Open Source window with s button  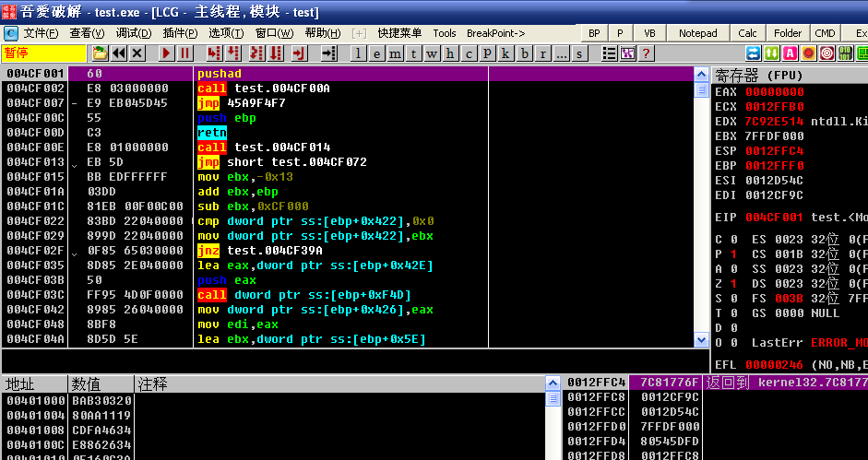[579, 53]
